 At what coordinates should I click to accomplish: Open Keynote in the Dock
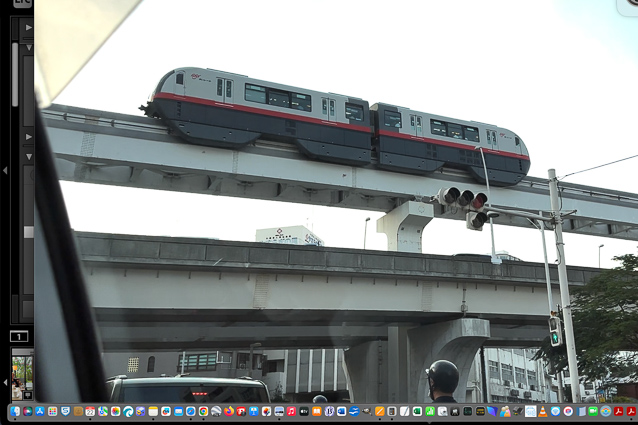click(254, 412)
